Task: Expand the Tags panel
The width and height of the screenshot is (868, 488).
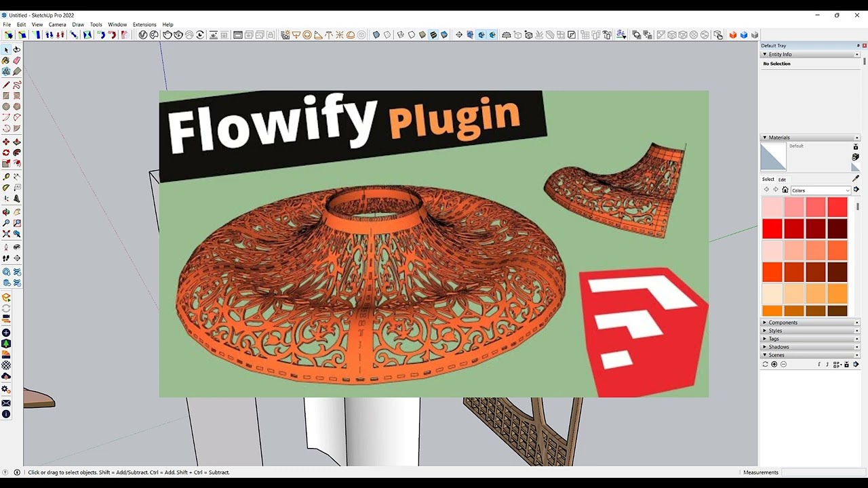Action: (x=765, y=339)
